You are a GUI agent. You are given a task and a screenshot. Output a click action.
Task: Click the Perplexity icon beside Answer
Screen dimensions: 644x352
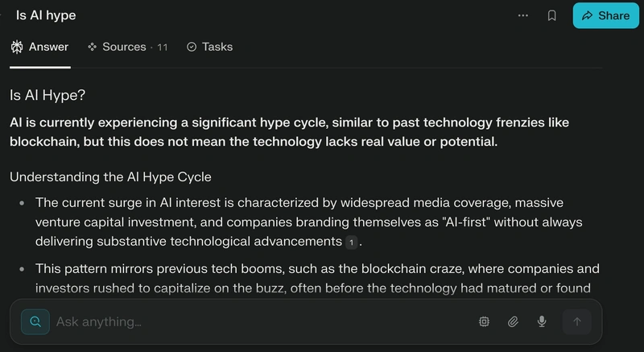pyautogui.click(x=17, y=47)
